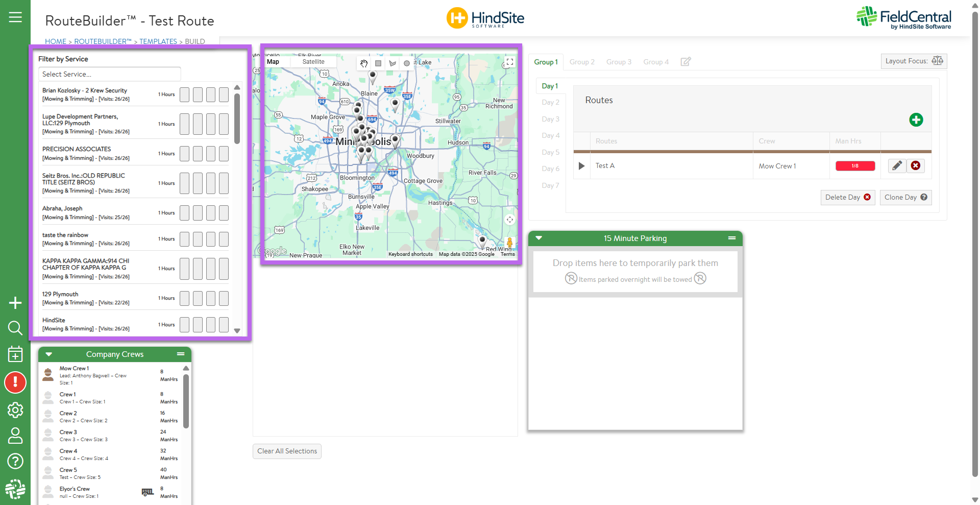Open search from left sidebar
The width and height of the screenshot is (980, 505).
pos(15,328)
